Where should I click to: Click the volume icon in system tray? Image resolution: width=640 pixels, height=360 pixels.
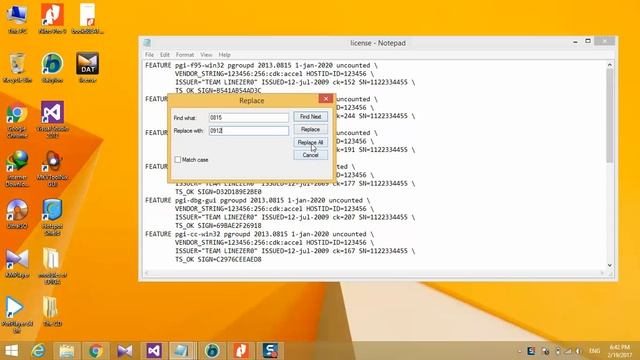pyautogui.click(x=578, y=351)
